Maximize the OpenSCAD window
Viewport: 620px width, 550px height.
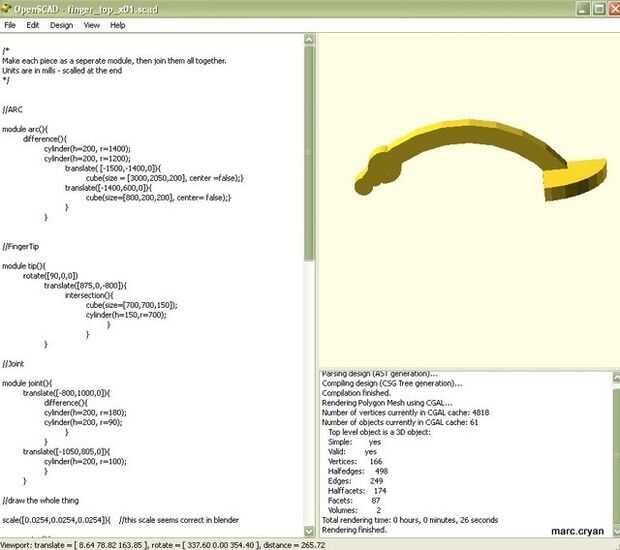pyautogui.click(x=599, y=8)
